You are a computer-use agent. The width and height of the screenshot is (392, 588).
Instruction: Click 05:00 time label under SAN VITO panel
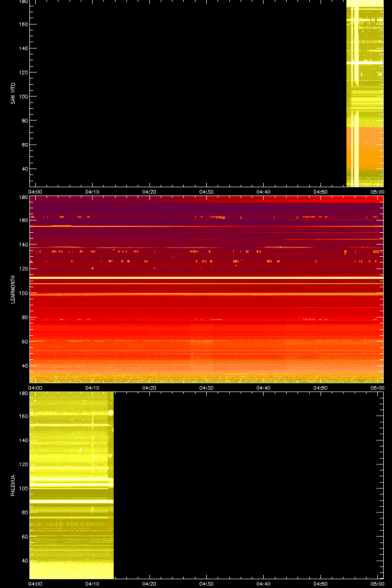pyautogui.click(x=377, y=192)
